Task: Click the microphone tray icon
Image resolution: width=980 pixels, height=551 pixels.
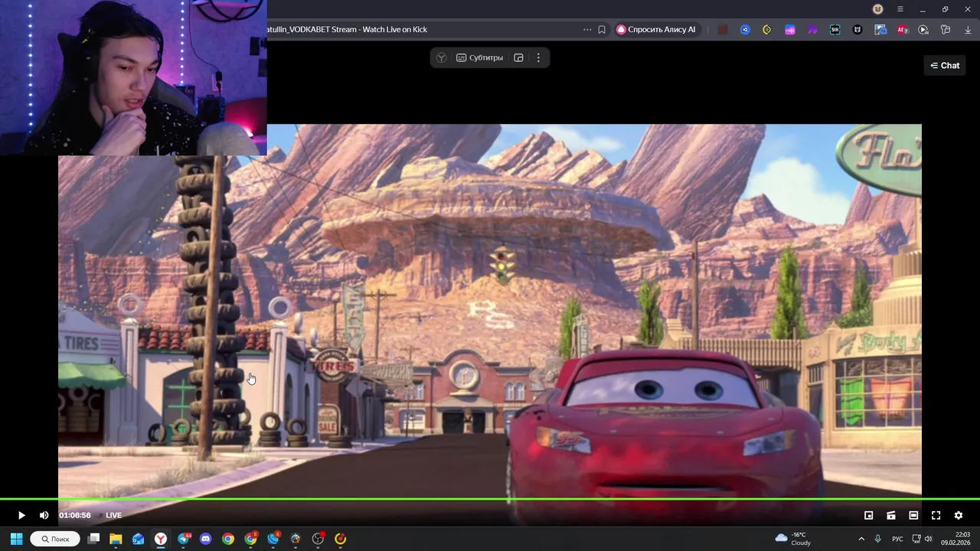Action: pyautogui.click(x=877, y=539)
